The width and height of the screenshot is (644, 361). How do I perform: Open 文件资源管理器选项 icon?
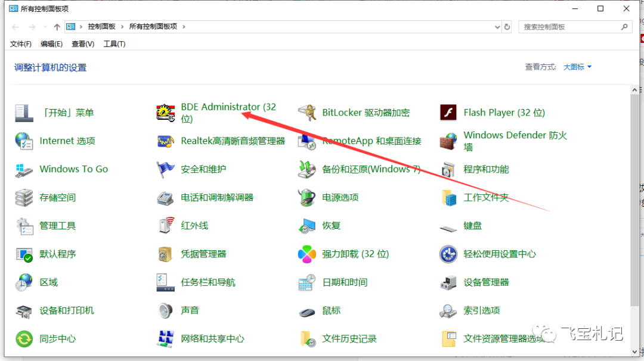(448, 340)
